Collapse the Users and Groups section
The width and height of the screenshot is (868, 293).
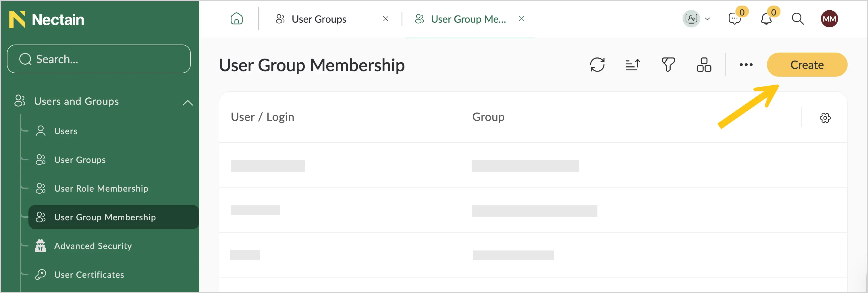188,103
